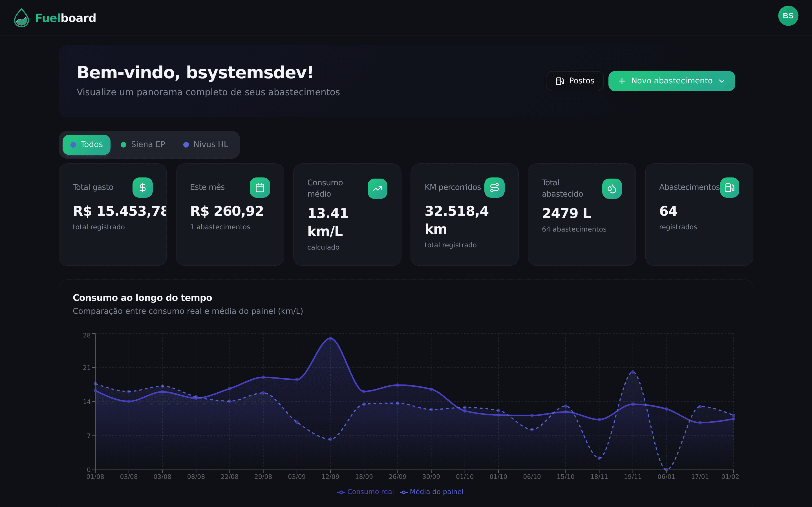812x507 pixels.
Task: Switch to the Todos filter tab
Action: tap(86, 144)
